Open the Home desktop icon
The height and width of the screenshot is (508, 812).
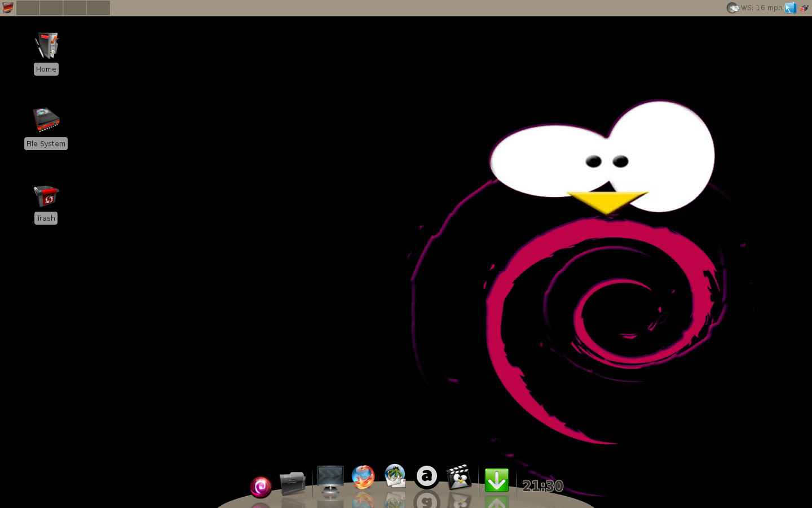point(46,46)
